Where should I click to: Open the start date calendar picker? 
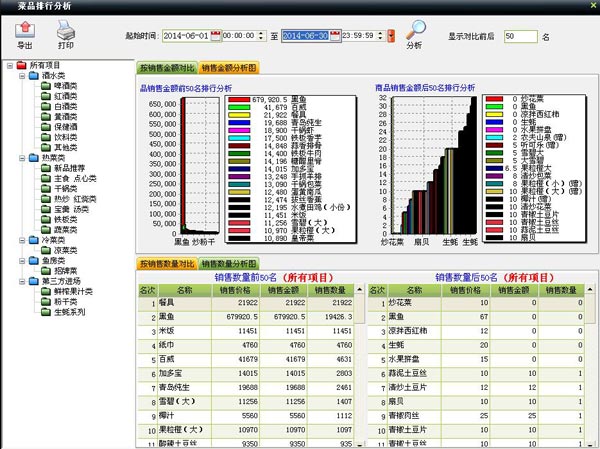click(214, 36)
